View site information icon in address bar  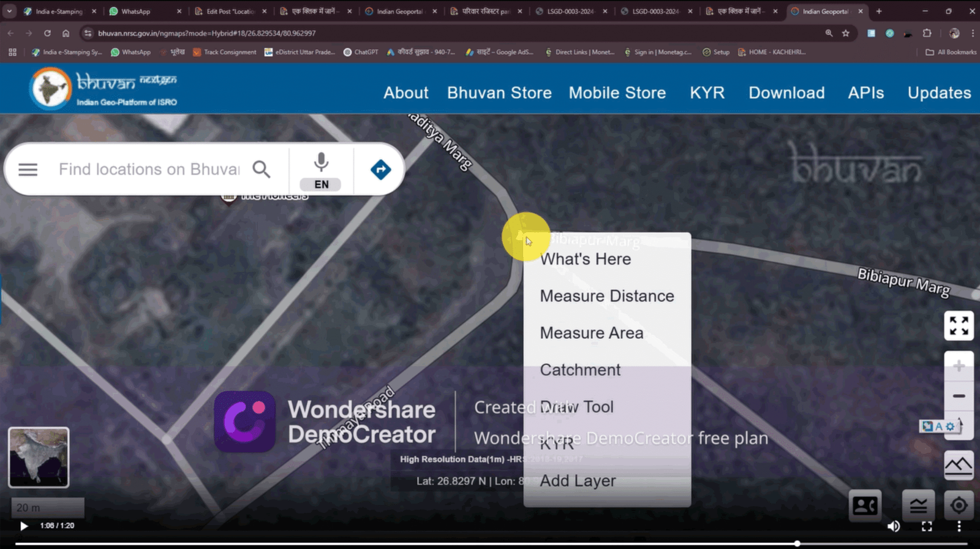coord(88,33)
